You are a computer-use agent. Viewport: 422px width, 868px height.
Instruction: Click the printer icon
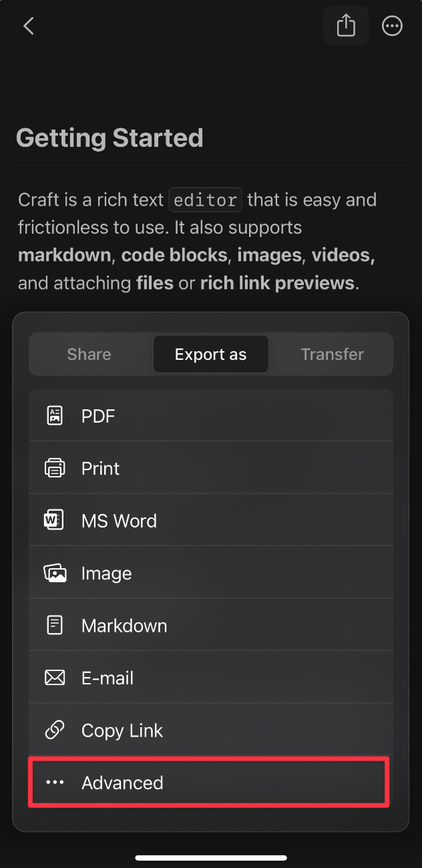click(x=55, y=468)
